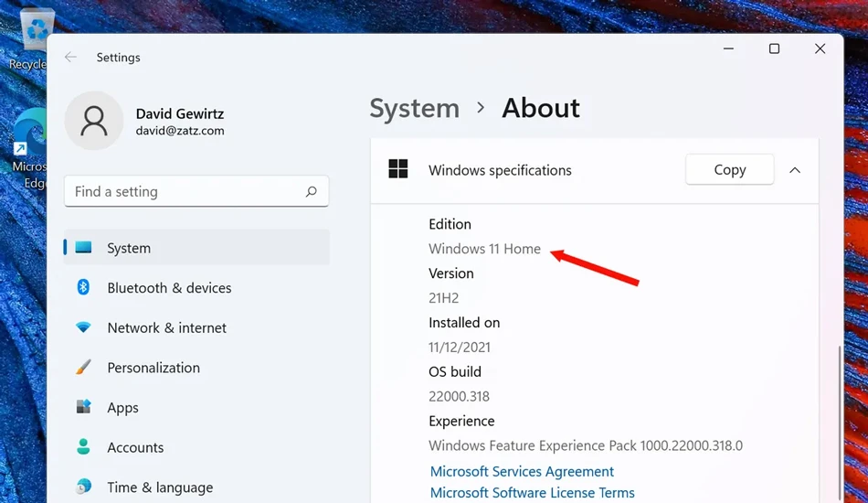Click the David Gewirtz profile avatar

pos(94,121)
